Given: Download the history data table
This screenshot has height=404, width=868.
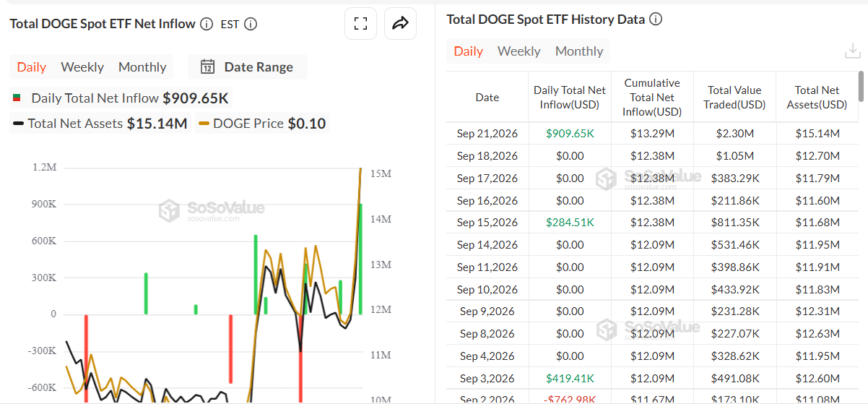Looking at the screenshot, I should (852, 51).
